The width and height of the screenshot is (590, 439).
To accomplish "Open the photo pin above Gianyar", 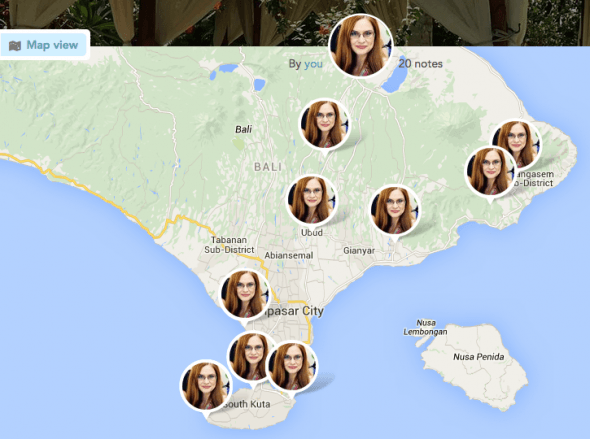I will [x=395, y=210].
